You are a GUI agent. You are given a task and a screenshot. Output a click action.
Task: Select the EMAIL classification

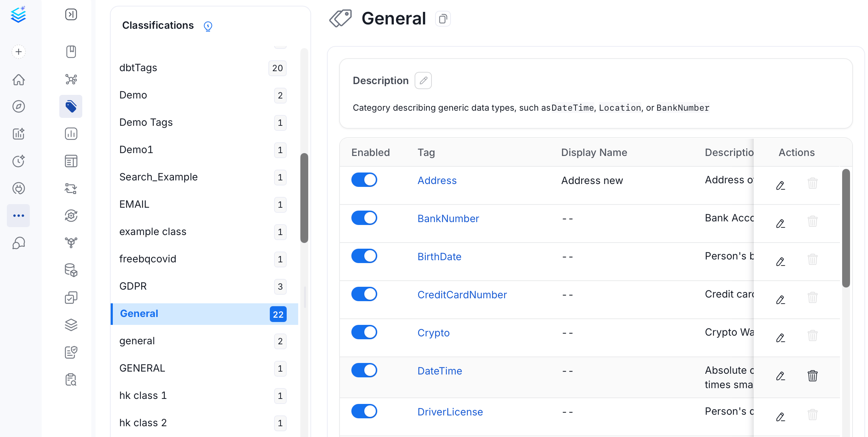coord(204,204)
